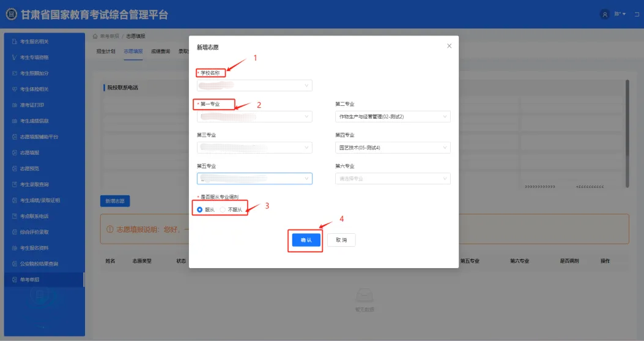644x341 pixels.
Task: Click the 志愿预览 sidebar icon
Action: (x=14, y=168)
